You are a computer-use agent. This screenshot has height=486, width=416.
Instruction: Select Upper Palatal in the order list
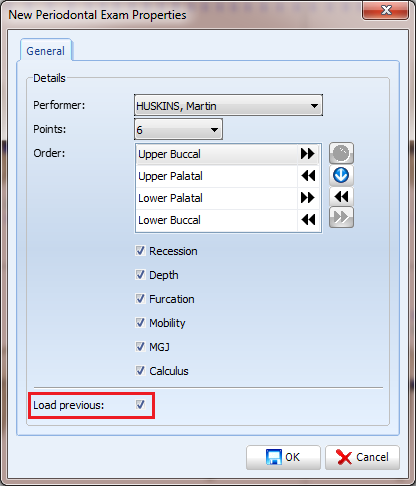[217, 176]
